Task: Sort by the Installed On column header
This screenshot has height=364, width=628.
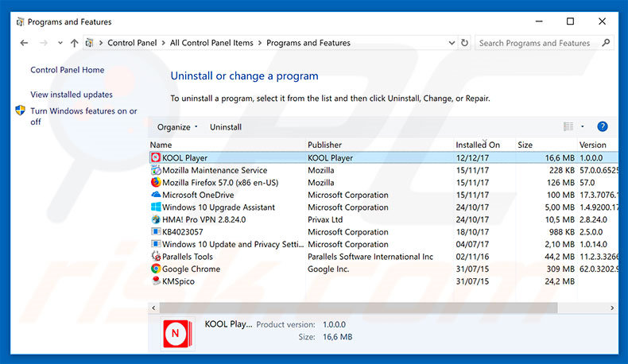Action: (485, 145)
